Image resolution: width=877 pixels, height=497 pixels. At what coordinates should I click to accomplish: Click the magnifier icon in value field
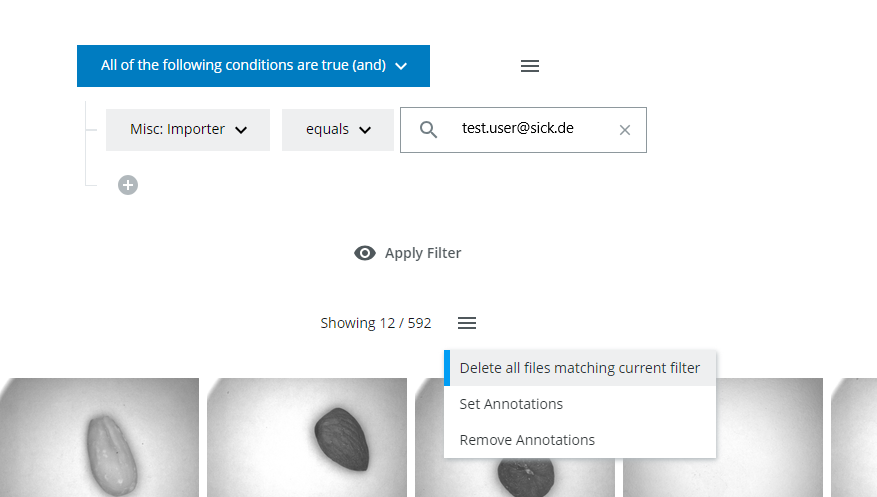pyautogui.click(x=428, y=130)
